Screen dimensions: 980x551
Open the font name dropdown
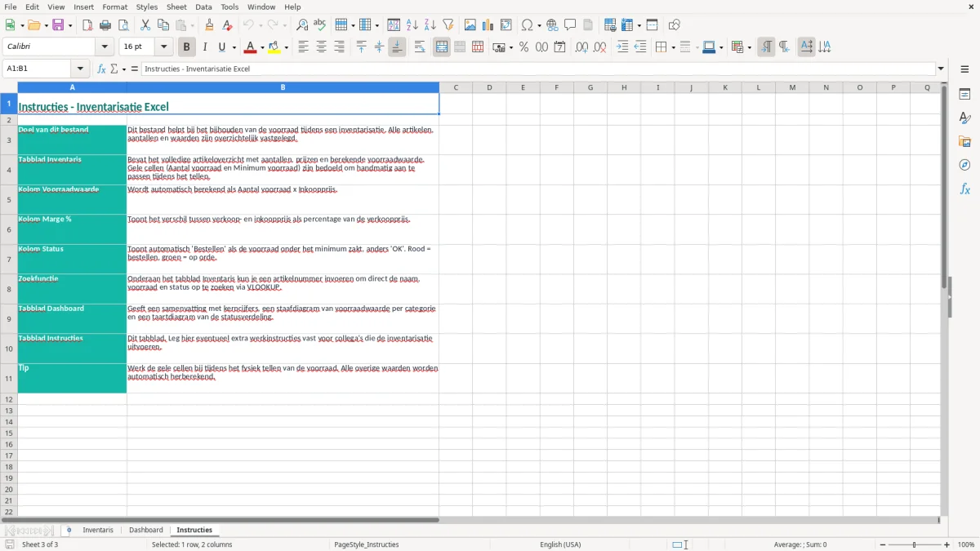tap(105, 47)
